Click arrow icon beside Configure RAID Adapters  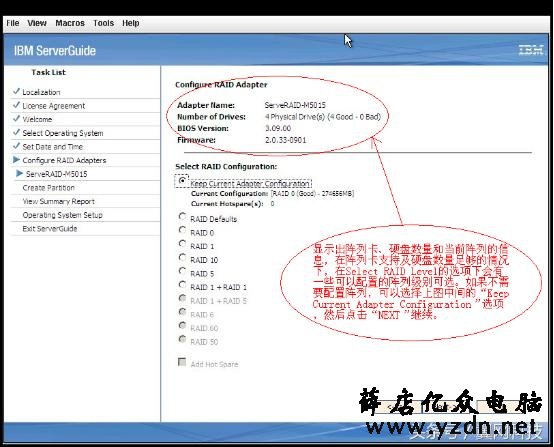[x=16, y=160]
